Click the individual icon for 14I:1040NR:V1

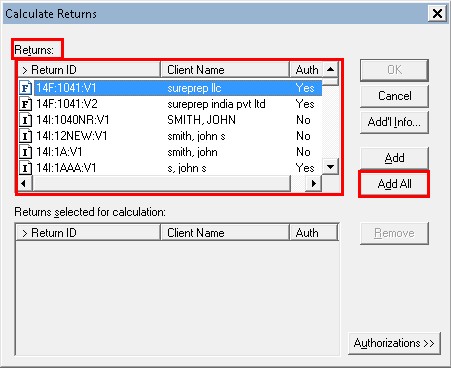[x=25, y=120]
